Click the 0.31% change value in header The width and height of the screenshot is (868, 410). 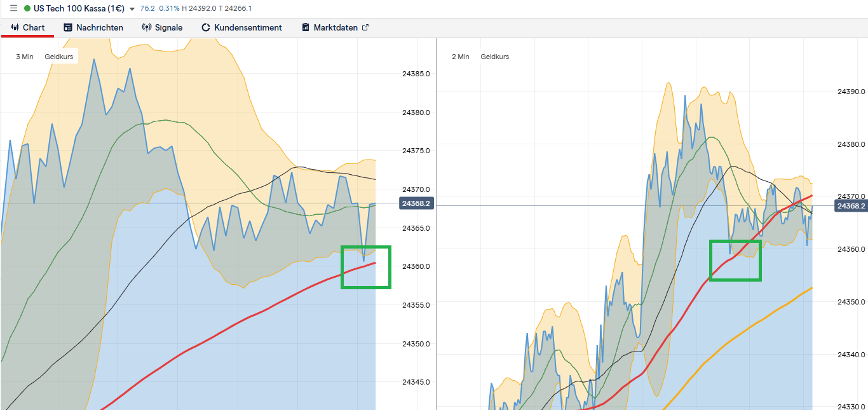[x=168, y=8]
